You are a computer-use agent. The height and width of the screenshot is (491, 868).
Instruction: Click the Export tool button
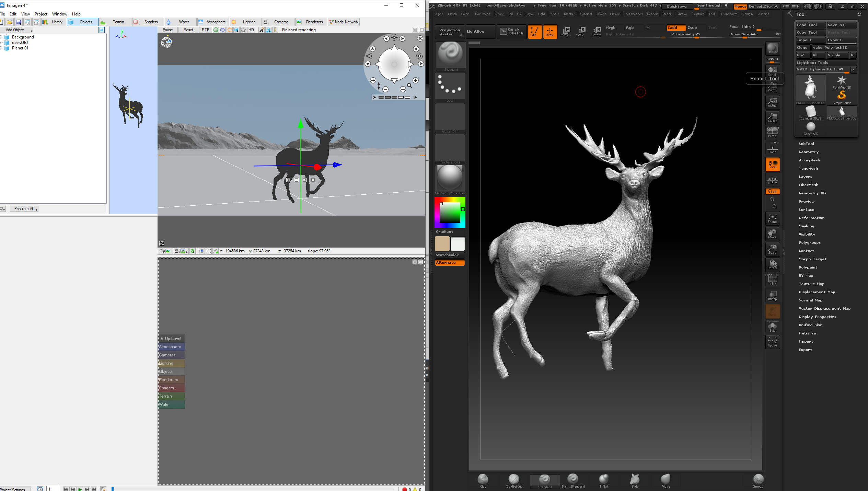pyautogui.click(x=841, y=40)
